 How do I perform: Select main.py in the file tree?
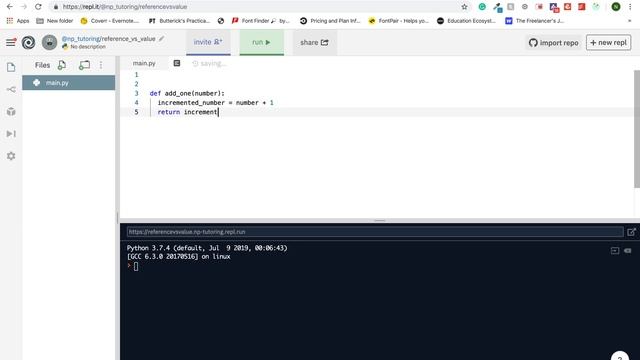(x=69, y=83)
